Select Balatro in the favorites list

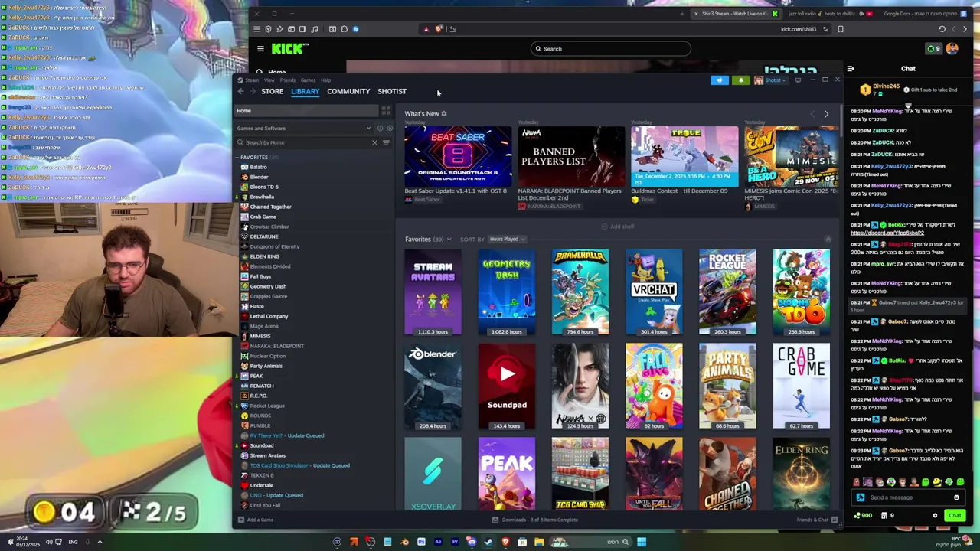(x=258, y=168)
